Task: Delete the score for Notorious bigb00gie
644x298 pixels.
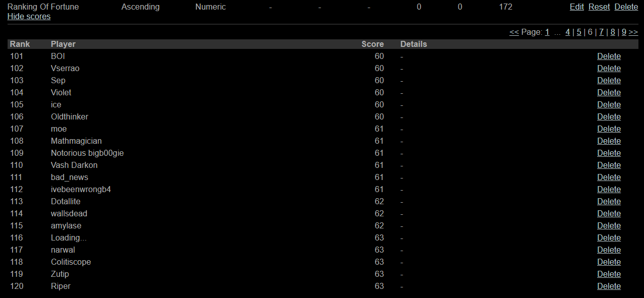Action: point(609,153)
